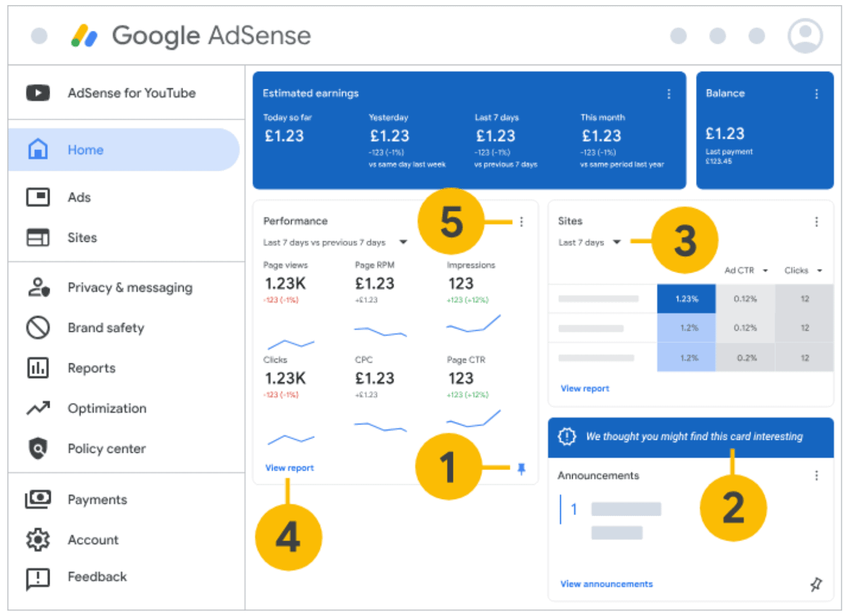Viewport: 851px width, 616px height.
Task: Open the user account avatar
Action: tap(805, 35)
